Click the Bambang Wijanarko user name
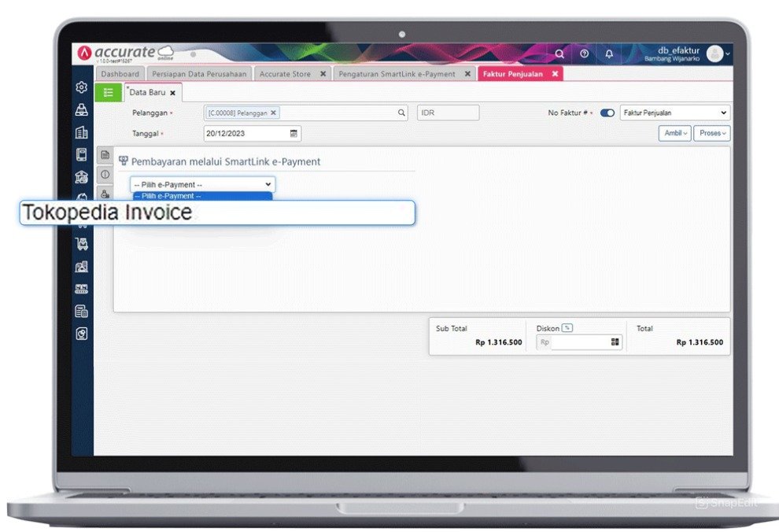779x532 pixels. click(672, 58)
